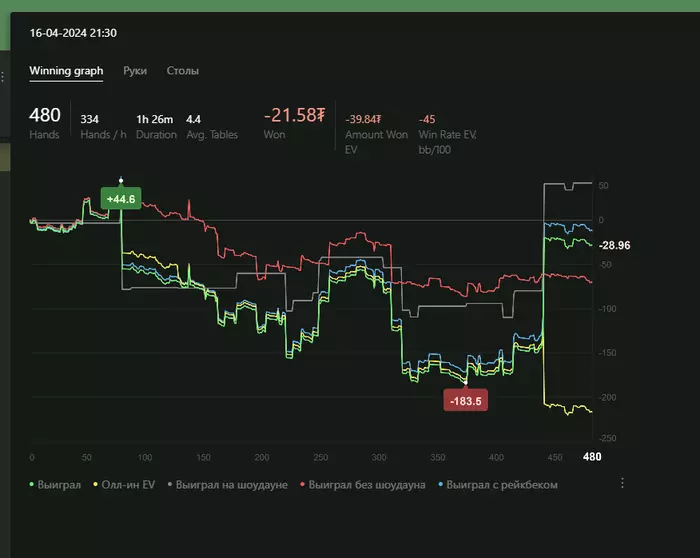Click the vertical dots handle at left edge

pos(3,77)
